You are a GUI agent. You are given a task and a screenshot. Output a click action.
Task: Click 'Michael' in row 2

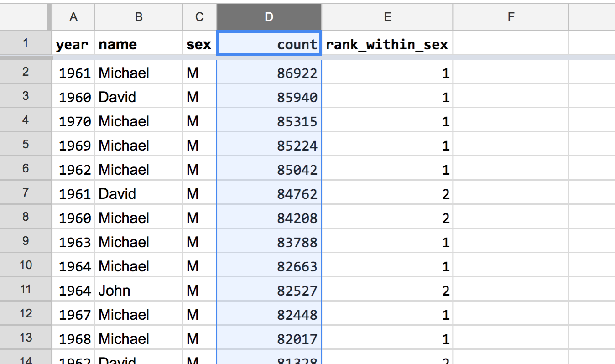tap(139, 73)
